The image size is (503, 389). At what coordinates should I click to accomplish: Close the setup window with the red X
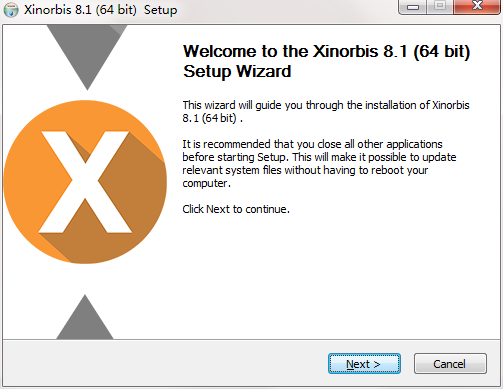pyautogui.click(x=477, y=7)
